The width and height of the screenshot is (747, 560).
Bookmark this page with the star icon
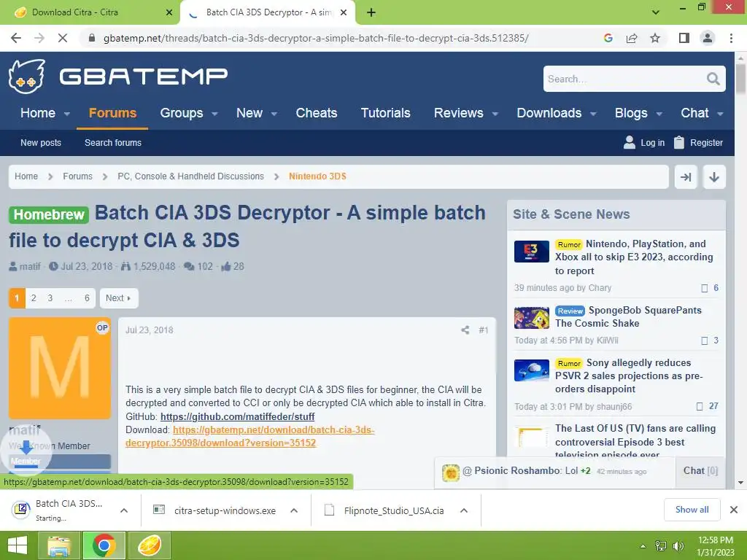tap(655, 38)
